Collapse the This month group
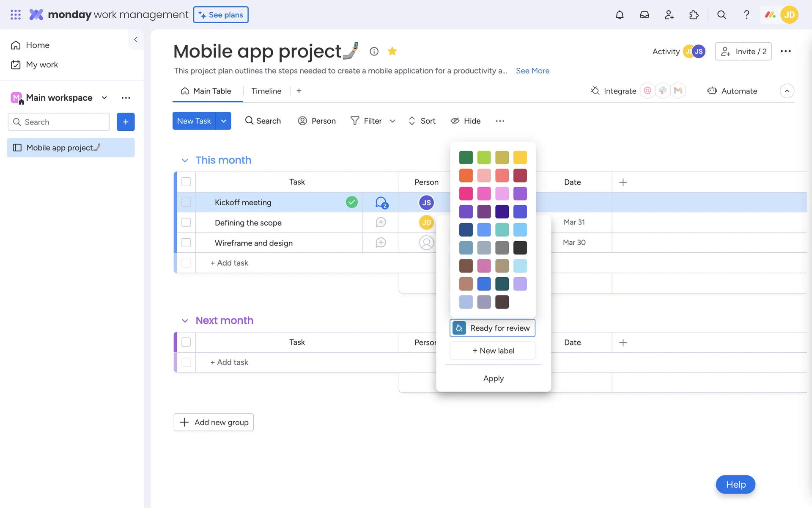812x508 pixels. coord(185,160)
